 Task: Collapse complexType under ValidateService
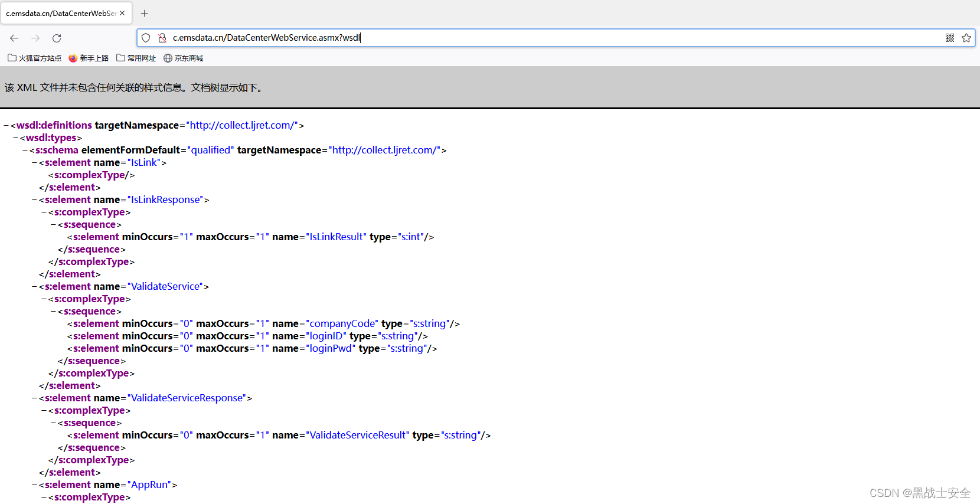[44, 299]
